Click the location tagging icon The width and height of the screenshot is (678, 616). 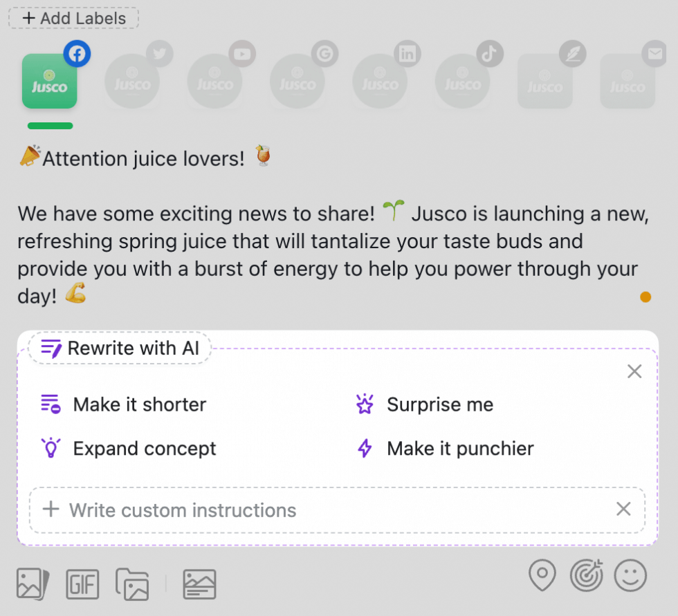point(542,575)
